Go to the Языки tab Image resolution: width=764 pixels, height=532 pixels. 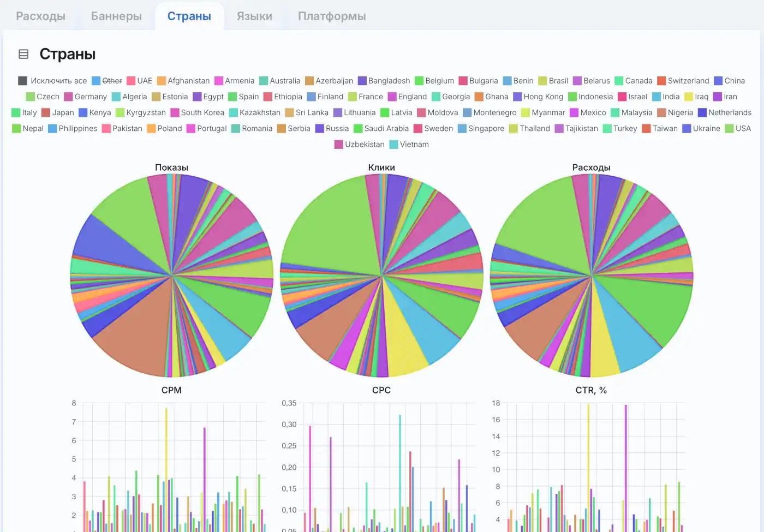point(254,16)
